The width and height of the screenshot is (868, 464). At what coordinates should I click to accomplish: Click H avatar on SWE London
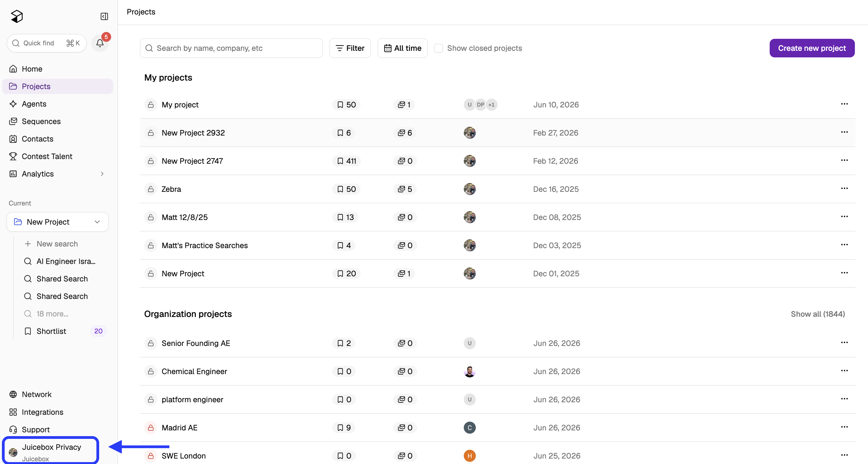pos(470,456)
